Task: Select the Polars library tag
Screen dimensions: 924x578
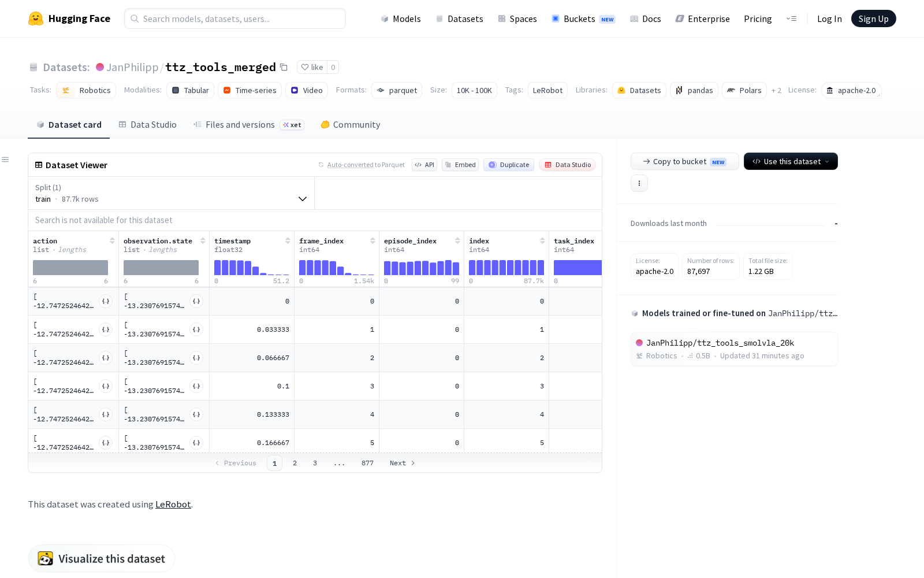Action: click(744, 90)
